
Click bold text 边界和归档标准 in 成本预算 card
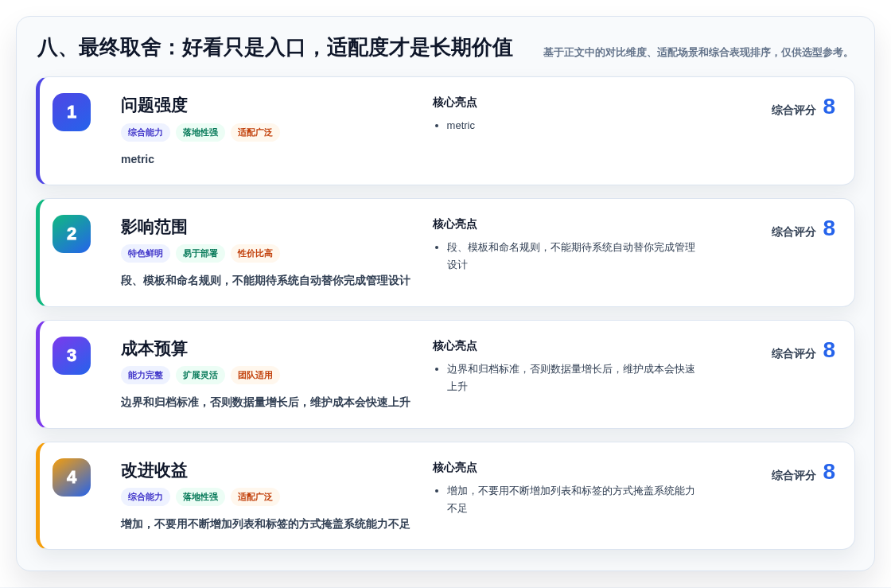(x=266, y=403)
